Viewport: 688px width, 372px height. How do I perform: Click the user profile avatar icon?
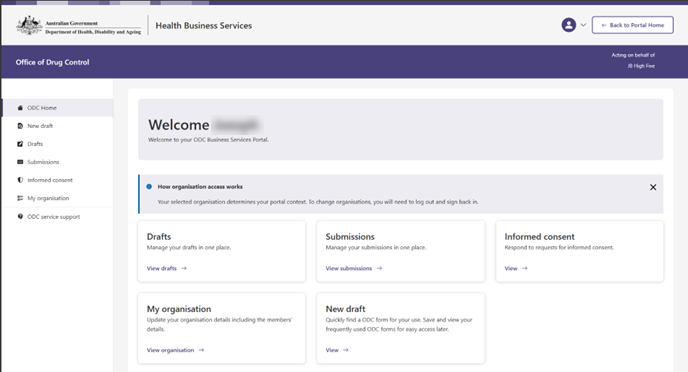click(569, 25)
